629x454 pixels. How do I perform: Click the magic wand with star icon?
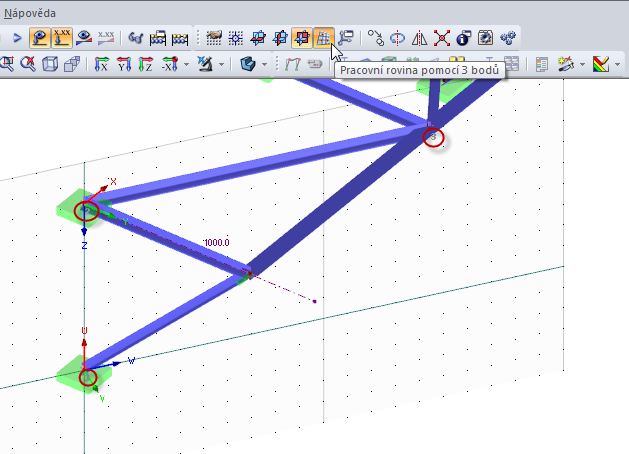coord(566,64)
